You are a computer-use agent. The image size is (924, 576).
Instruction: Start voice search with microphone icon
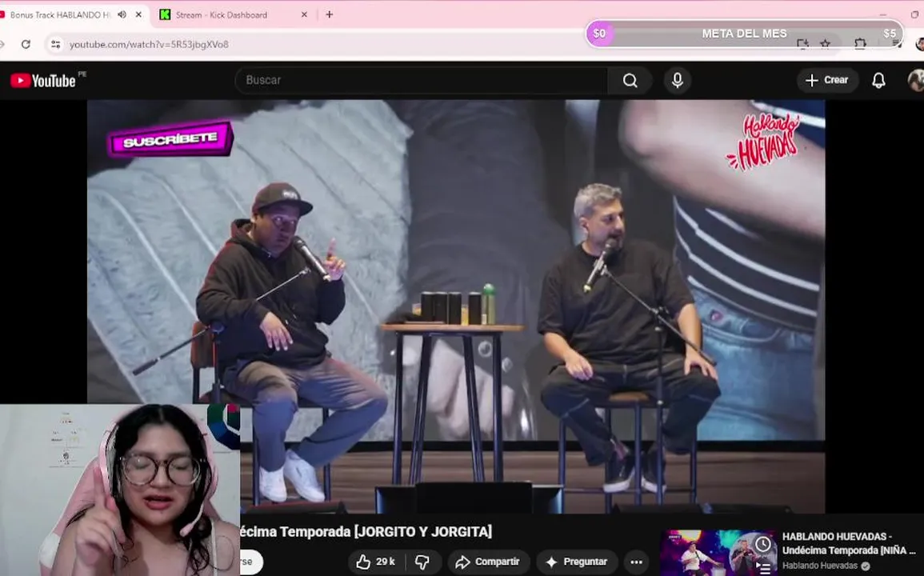tap(678, 80)
